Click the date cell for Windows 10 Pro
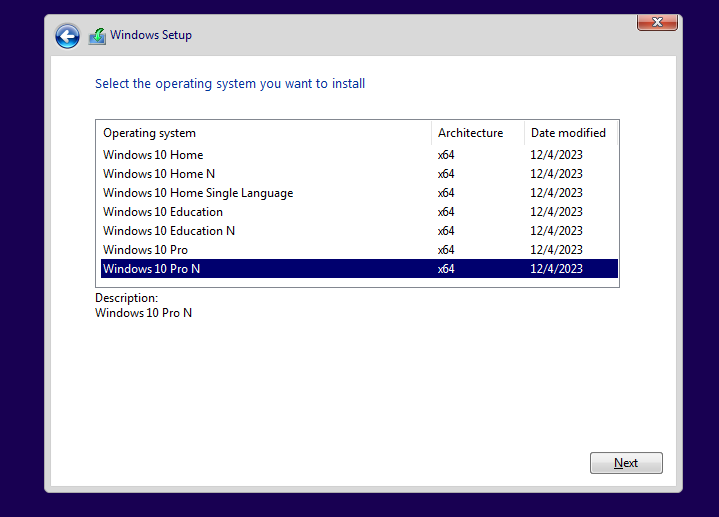This screenshot has height=517, width=719. [556, 250]
